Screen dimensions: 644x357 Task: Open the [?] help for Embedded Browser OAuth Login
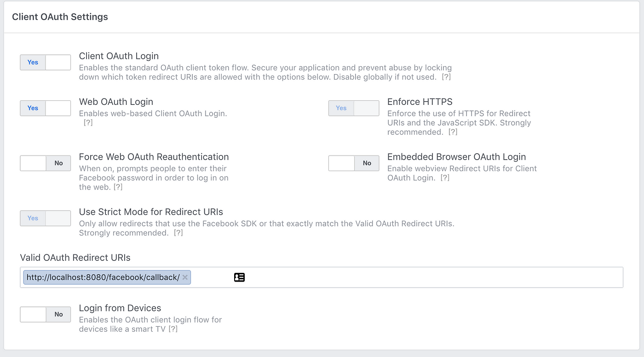[444, 178]
